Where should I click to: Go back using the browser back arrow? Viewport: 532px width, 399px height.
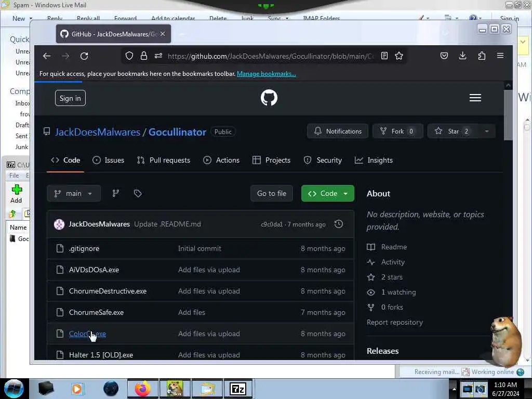click(x=47, y=56)
